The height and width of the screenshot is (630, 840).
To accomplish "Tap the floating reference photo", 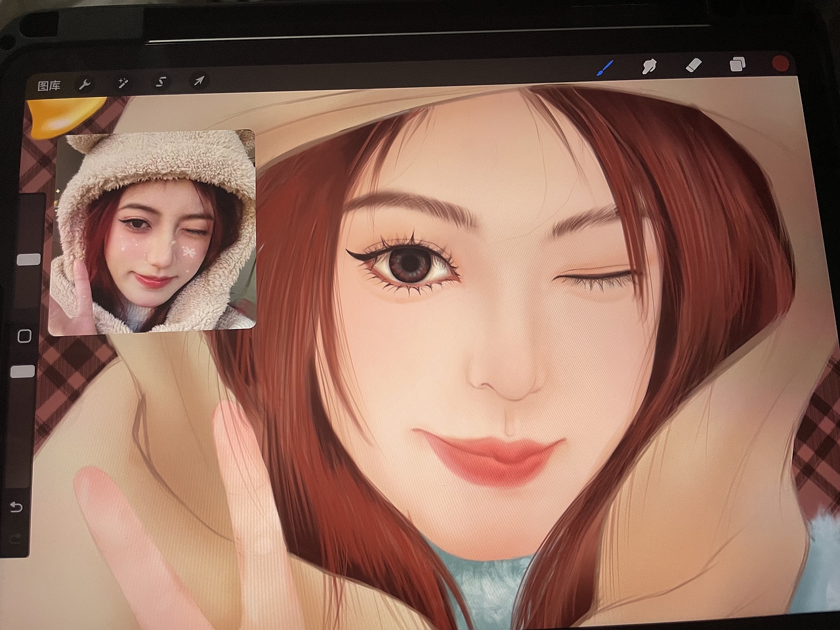I will pos(153,232).
